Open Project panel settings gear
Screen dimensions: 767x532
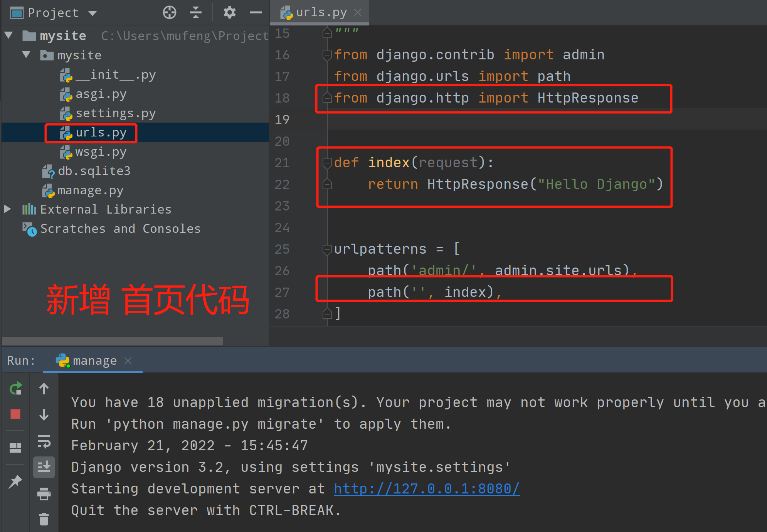coord(229,12)
